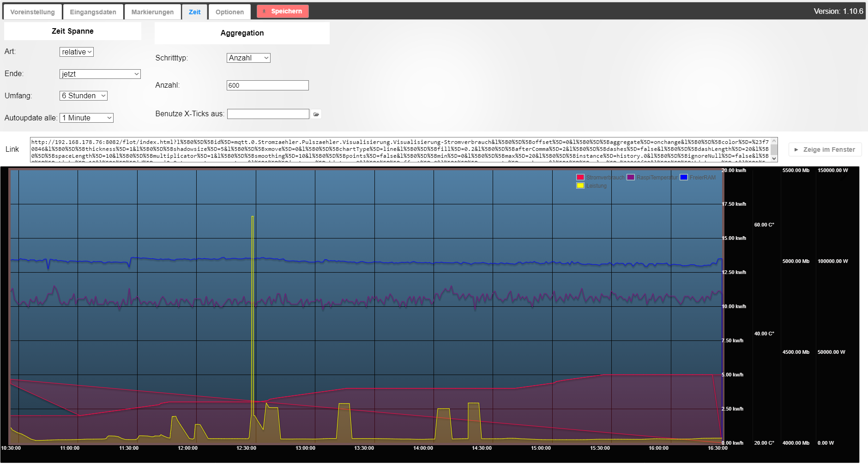This screenshot has width=868, height=465.
Task: Click the Zeige im Fenster button
Action: pos(825,149)
